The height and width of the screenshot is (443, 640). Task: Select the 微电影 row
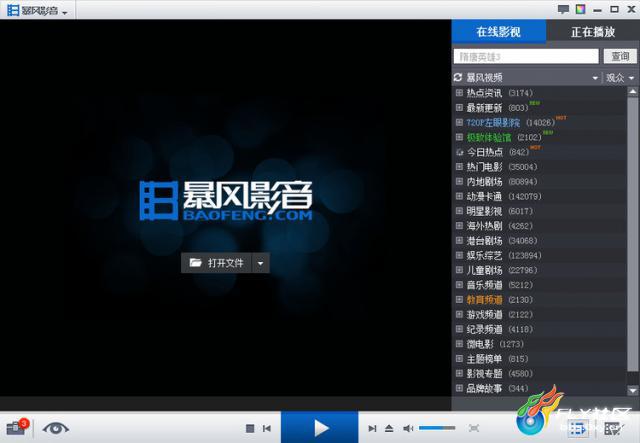point(540,344)
